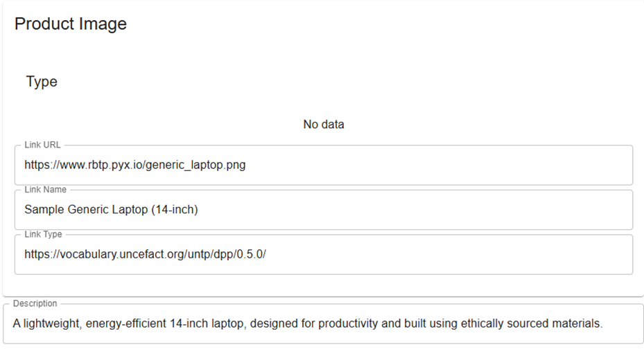The width and height of the screenshot is (644, 349).
Task: Click the 'No data' placeholder text
Action: [324, 125]
